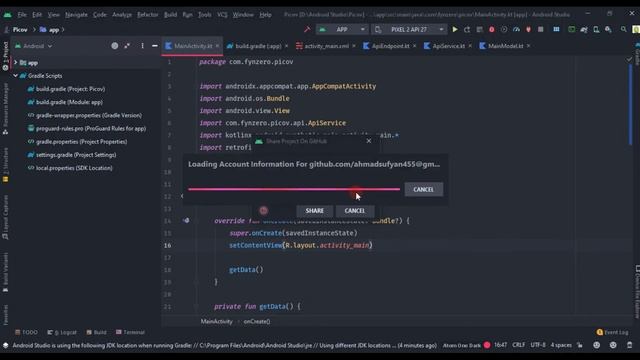The height and width of the screenshot is (360, 640).
Task: Click the onCreate() breadcrumb below editor
Action: click(x=257, y=321)
